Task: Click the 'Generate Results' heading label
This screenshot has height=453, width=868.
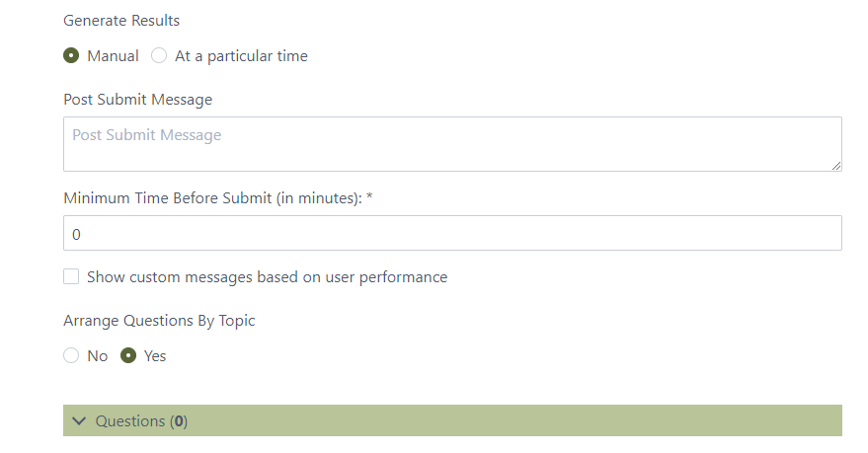Action: point(121,20)
